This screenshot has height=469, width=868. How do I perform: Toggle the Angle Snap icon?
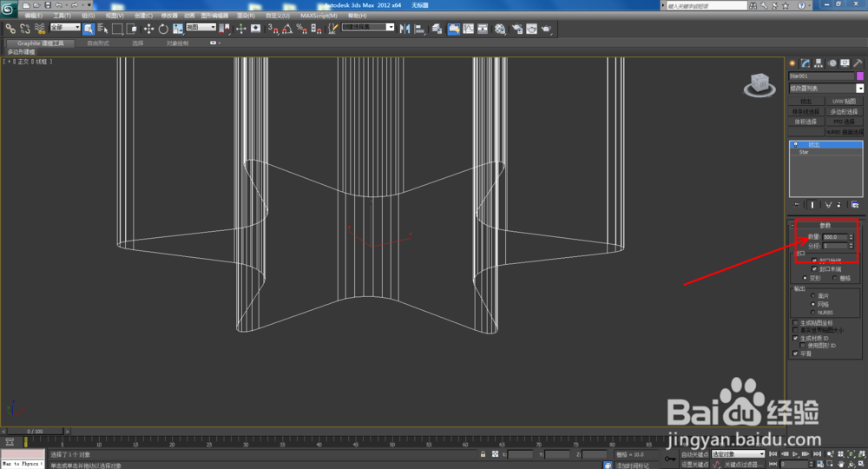(287, 29)
